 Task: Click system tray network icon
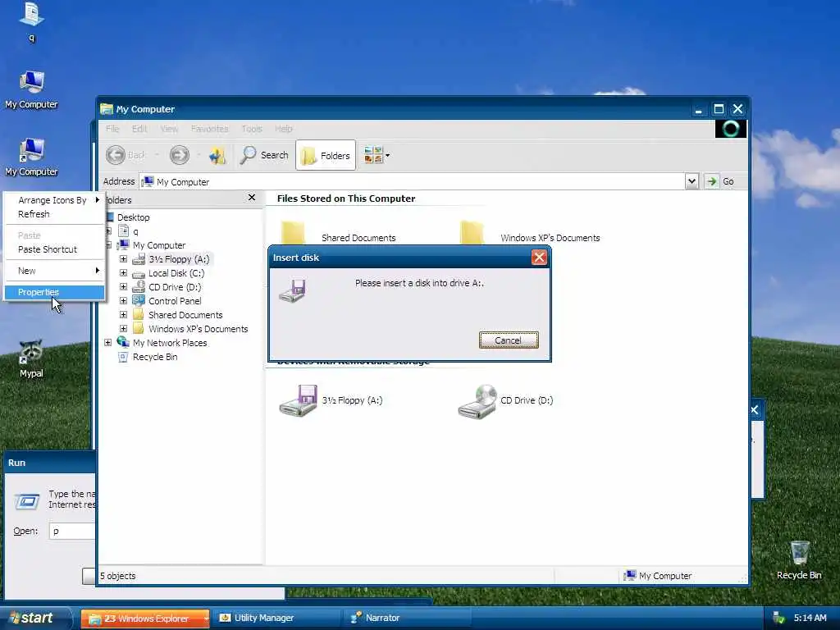(779, 619)
